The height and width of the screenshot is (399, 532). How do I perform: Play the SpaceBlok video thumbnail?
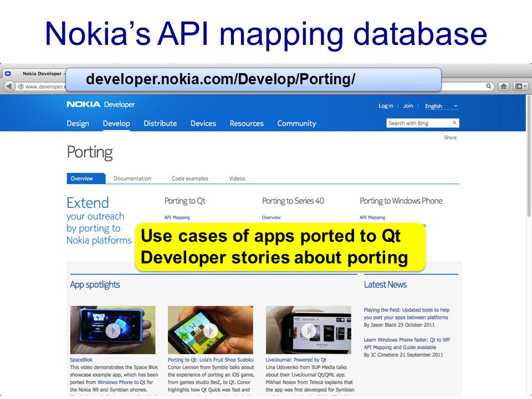[x=112, y=330]
